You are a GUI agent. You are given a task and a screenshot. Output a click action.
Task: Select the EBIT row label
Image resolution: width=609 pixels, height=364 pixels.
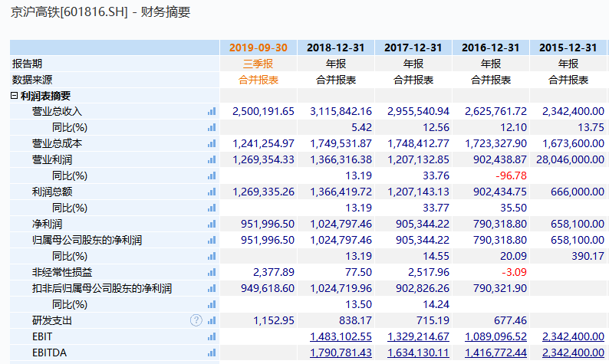tap(42, 337)
